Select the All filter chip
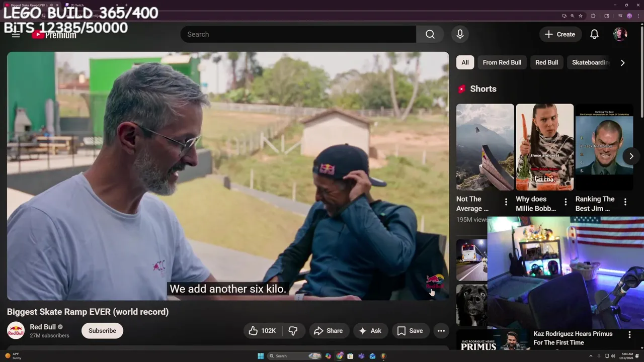This screenshot has height=362, width=644. (465, 62)
